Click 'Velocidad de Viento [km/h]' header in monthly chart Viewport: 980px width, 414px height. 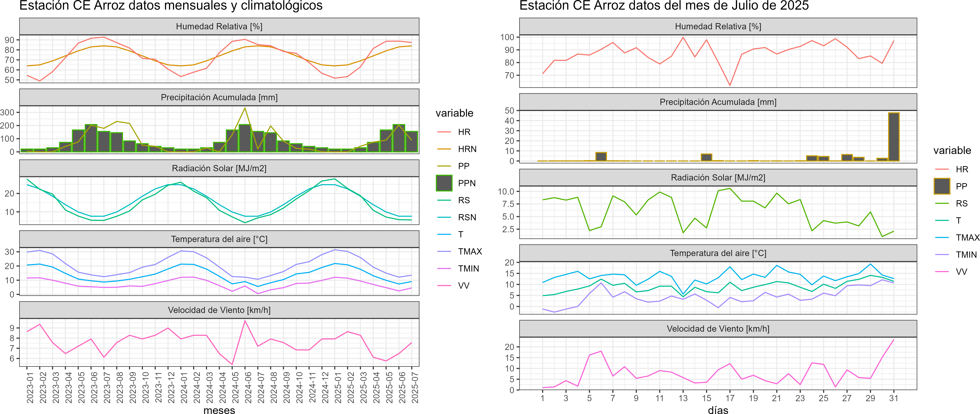click(219, 310)
